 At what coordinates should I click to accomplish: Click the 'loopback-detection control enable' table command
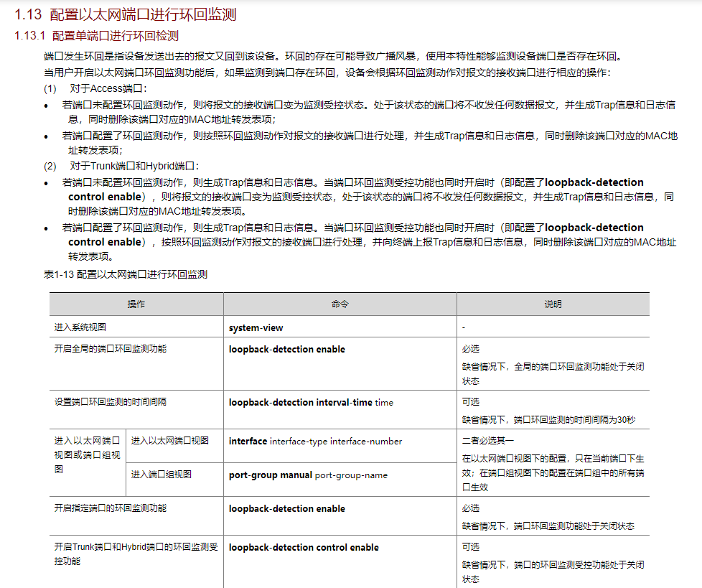tap(304, 547)
